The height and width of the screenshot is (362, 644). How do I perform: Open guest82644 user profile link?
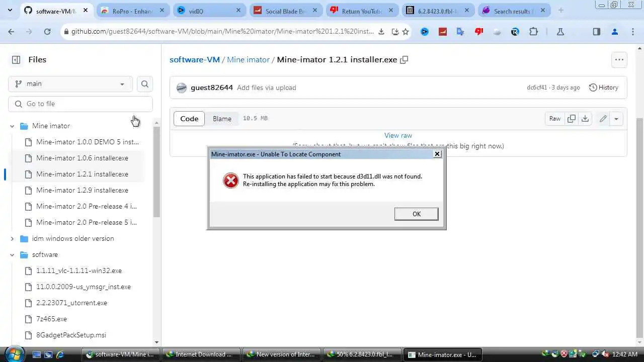[x=212, y=87]
